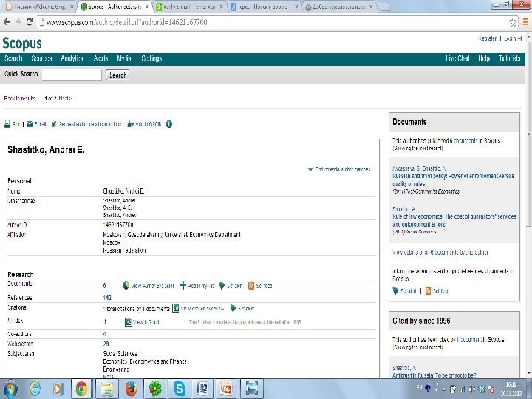The width and height of the screenshot is (532, 399).
Task: Click Back to results link
Action: tap(20, 98)
